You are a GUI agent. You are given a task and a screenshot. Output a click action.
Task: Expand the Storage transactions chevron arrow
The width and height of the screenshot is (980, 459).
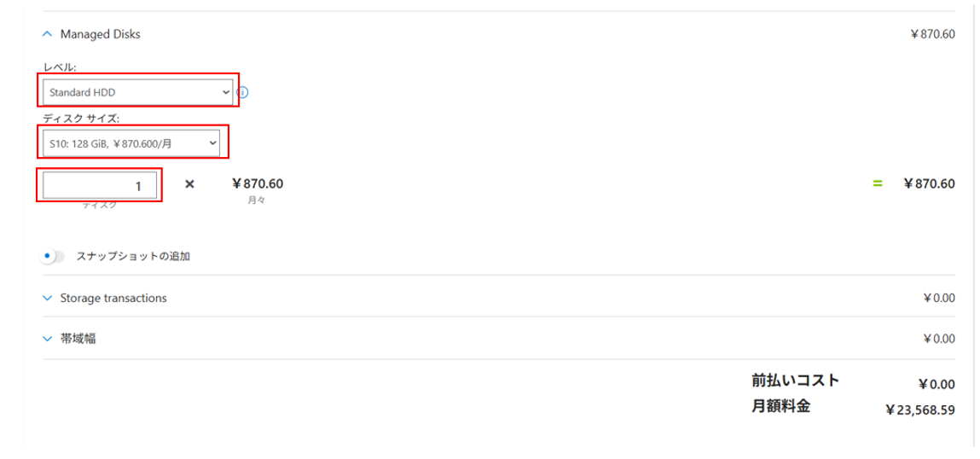47,299
